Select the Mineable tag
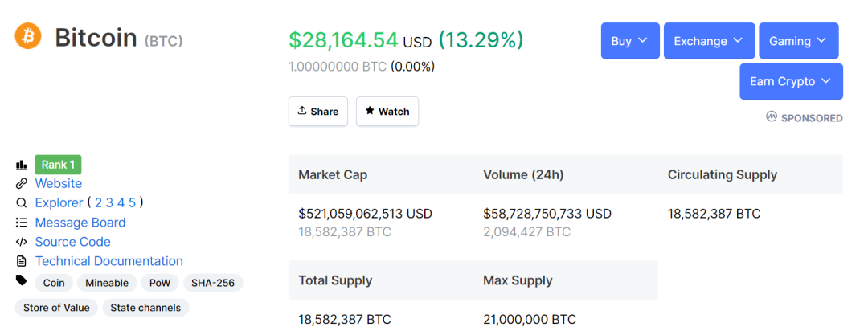Viewport: 868px width, 331px height. [107, 283]
